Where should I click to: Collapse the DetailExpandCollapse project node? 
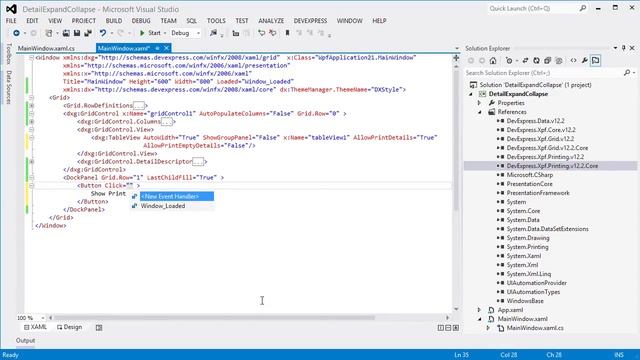(x=471, y=94)
